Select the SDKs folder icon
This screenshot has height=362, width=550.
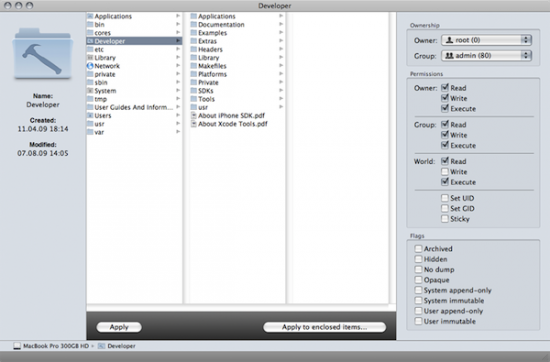(x=193, y=90)
